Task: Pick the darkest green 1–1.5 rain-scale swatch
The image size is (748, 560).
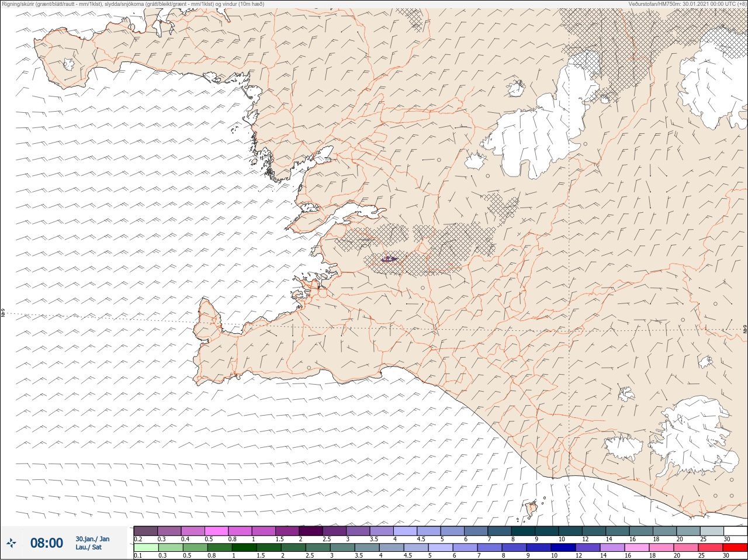Action: tap(244, 548)
